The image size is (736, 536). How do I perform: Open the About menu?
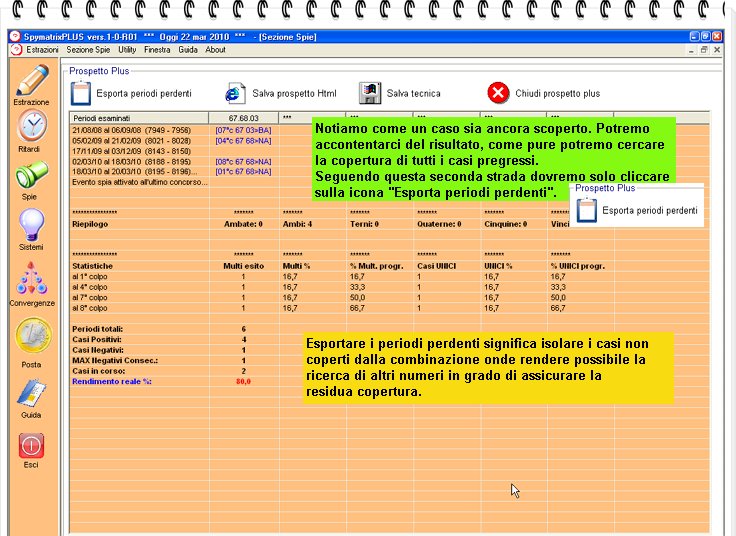pyautogui.click(x=215, y=50)
